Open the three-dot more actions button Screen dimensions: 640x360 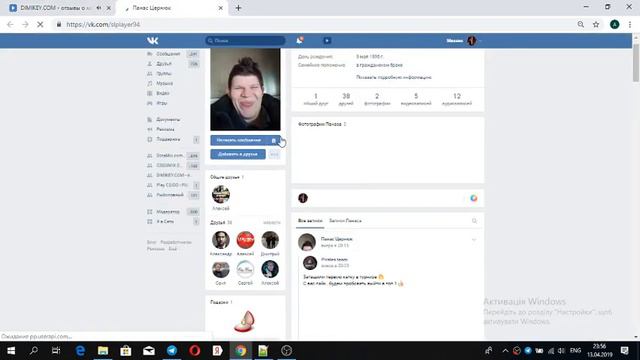(x=274, y=154)
